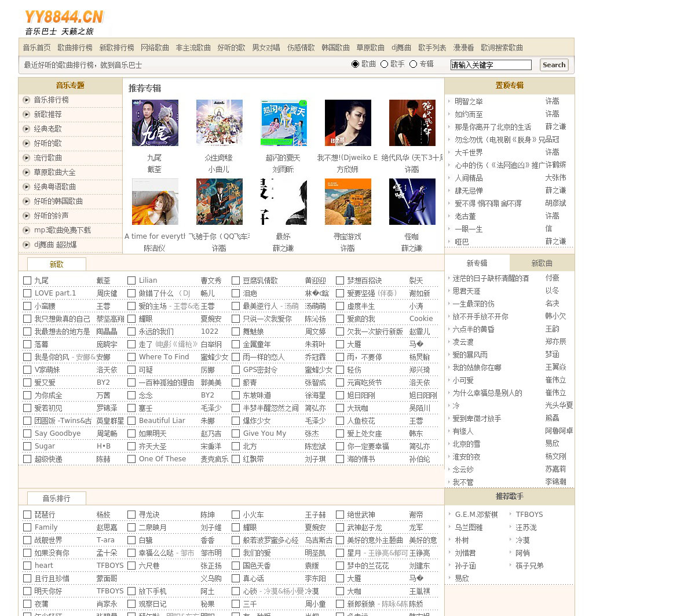
Task: Open 明智之举 in top albums
Action: [x=469, y=101]
